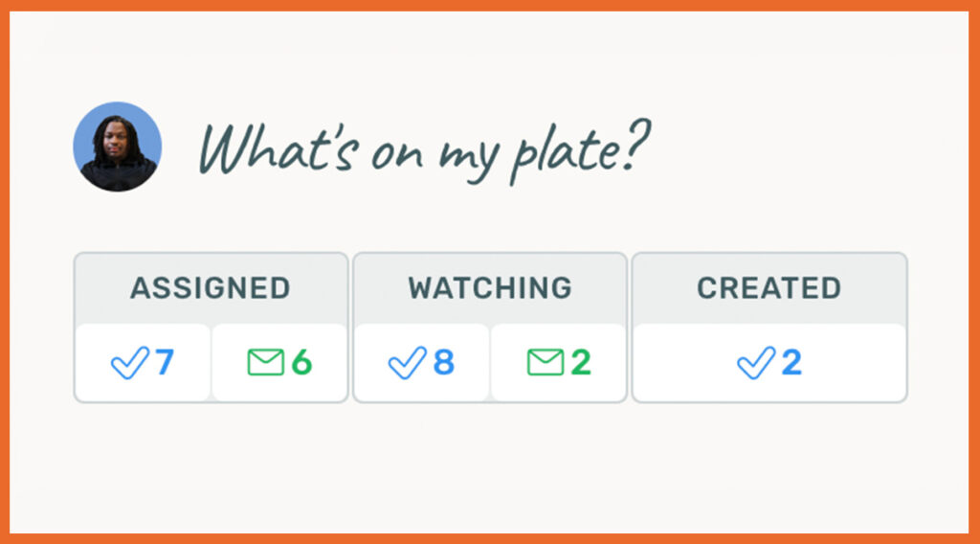Image resolution: width=980 pixels, height=544 pixels.
Task: Click the orange border along the top
Action: point(490,6)
